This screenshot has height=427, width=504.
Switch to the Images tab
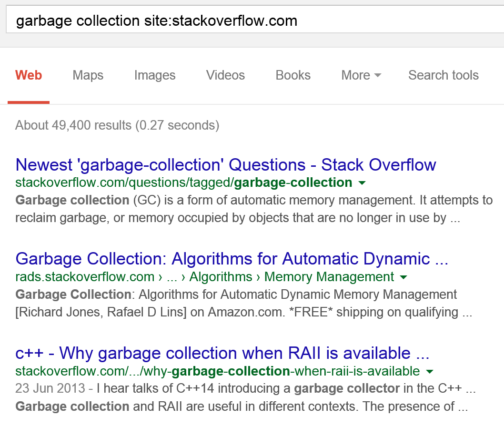pyautogui.click(x=155, y=75)
